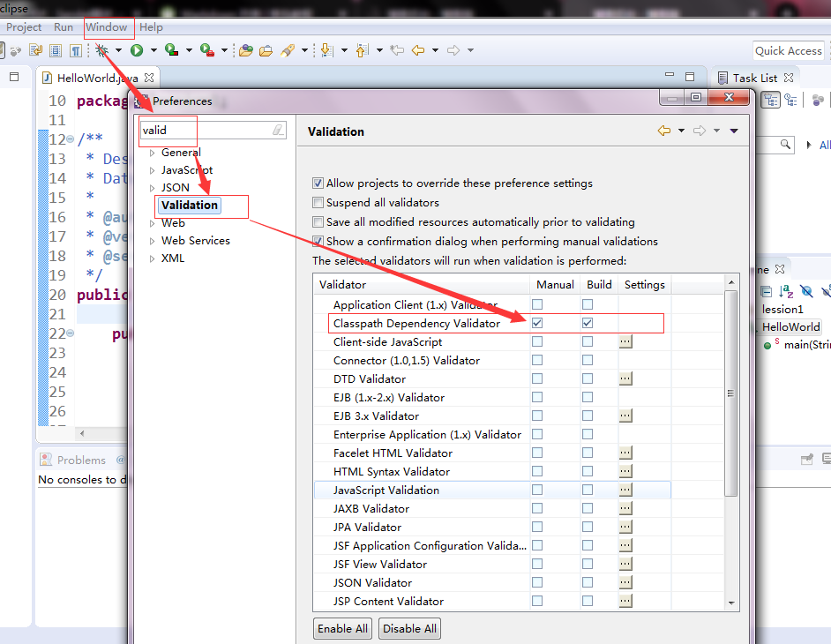Screen dimensions: 831x644
Task: Click the Last Edit Location icon
Action: (x=397, y=50)
